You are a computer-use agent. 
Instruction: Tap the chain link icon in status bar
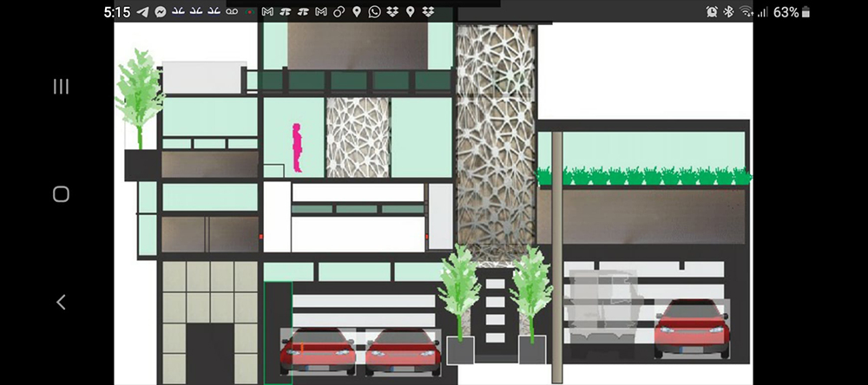tap(339, 12)
